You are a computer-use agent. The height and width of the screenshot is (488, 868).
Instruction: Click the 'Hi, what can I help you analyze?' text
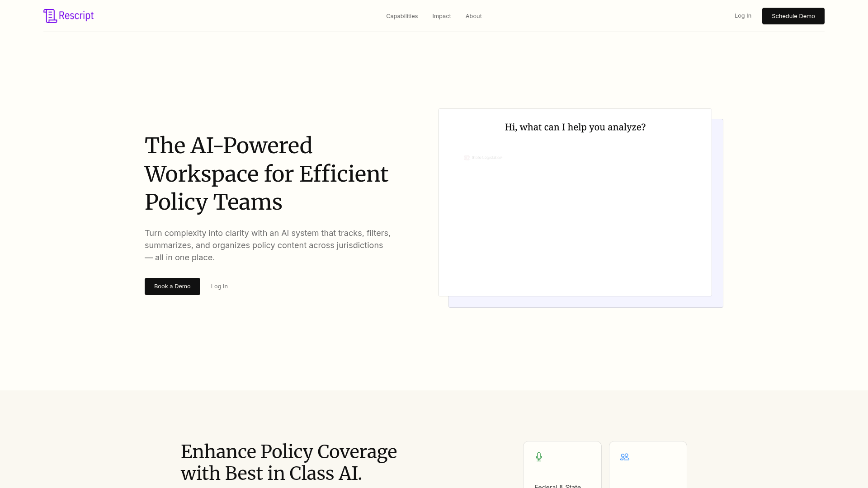point(575,127)
